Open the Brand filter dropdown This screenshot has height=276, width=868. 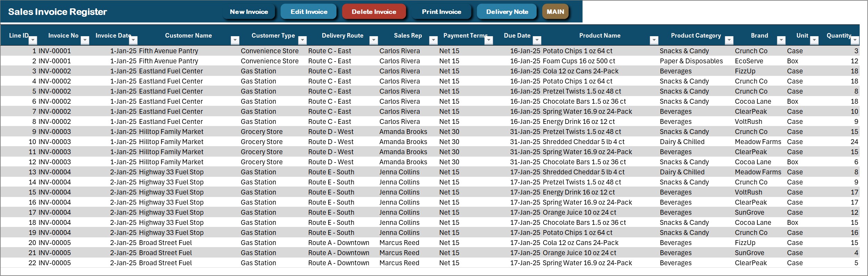point(781,40)
